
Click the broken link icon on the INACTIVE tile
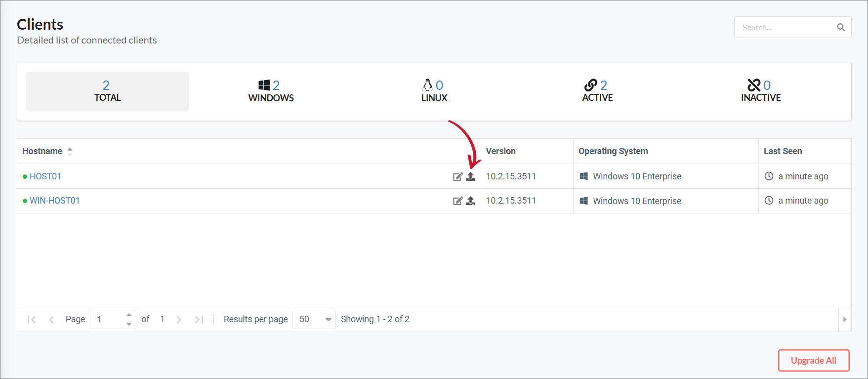pos(754,85)
